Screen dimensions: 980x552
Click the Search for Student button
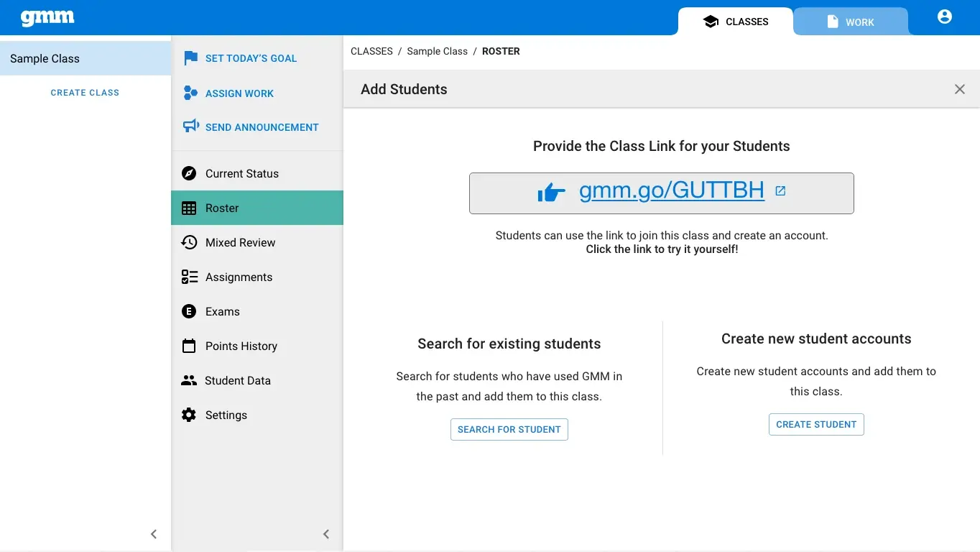509,429
